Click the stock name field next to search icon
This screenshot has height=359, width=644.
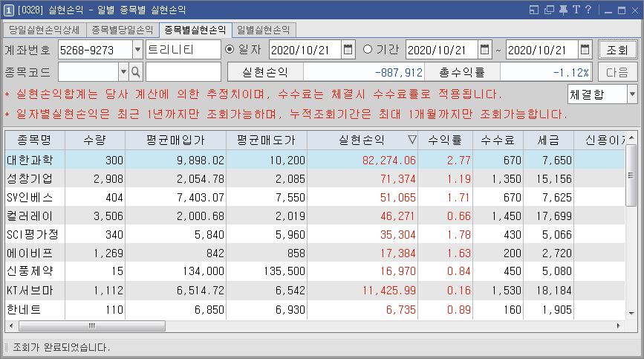(x=183, y=72)
